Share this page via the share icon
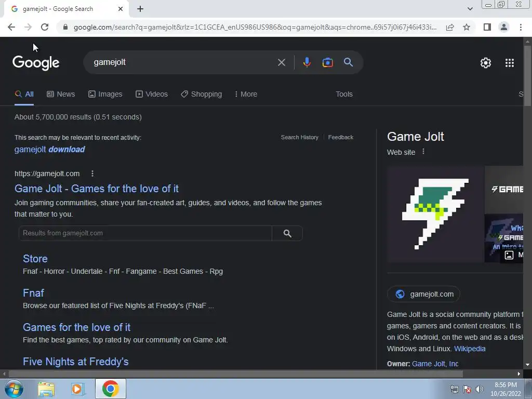Screen dimensions: 532x399 point(450,27)
